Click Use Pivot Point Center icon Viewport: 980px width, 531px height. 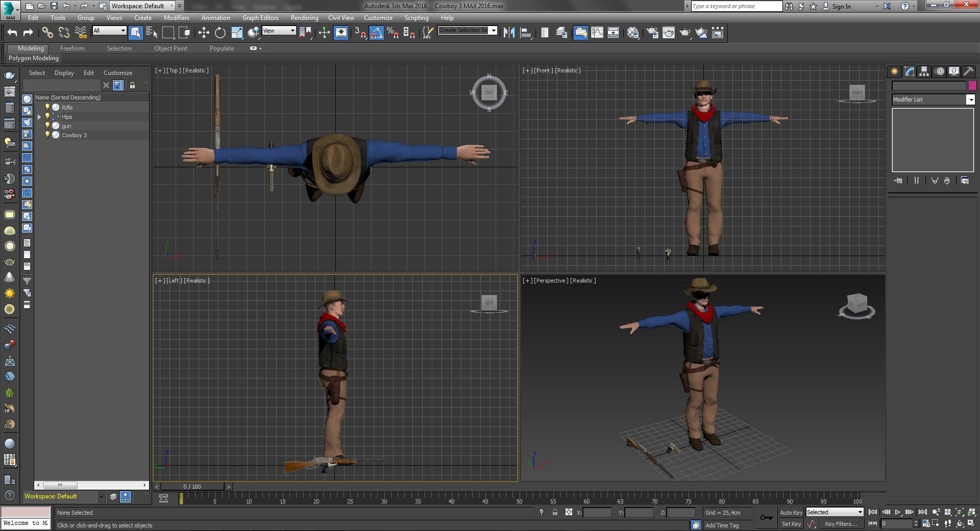click(305, 33)
